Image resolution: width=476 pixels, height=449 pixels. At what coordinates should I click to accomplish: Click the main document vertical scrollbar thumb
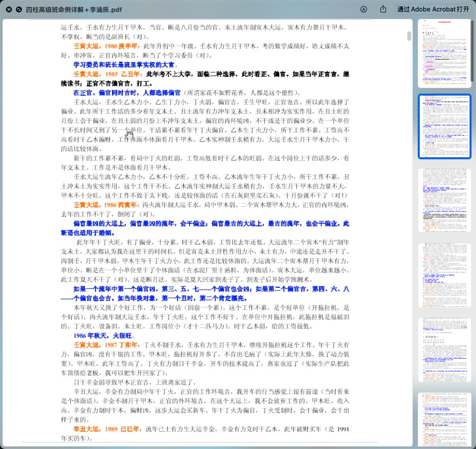click(x=409, y=36)
